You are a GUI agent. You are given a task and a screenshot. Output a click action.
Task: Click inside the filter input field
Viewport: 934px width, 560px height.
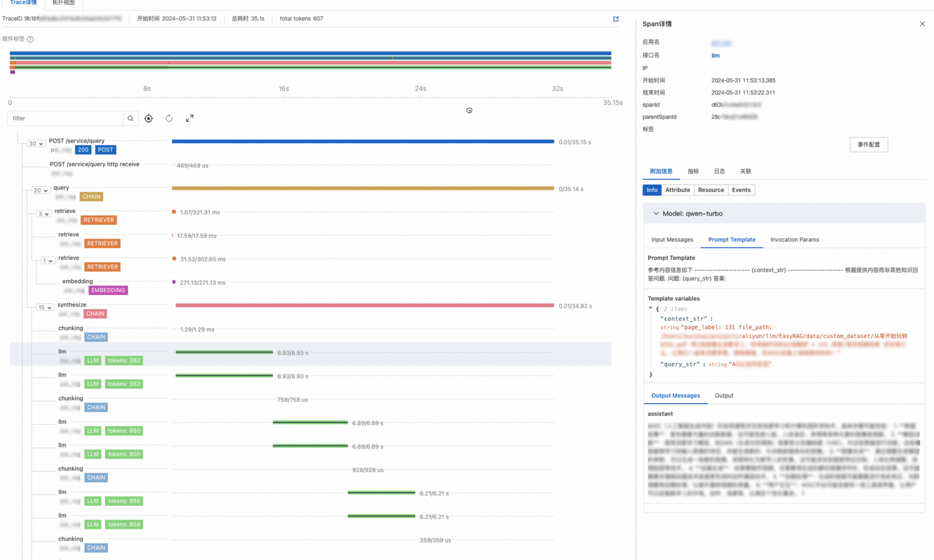tap(66, 118)
